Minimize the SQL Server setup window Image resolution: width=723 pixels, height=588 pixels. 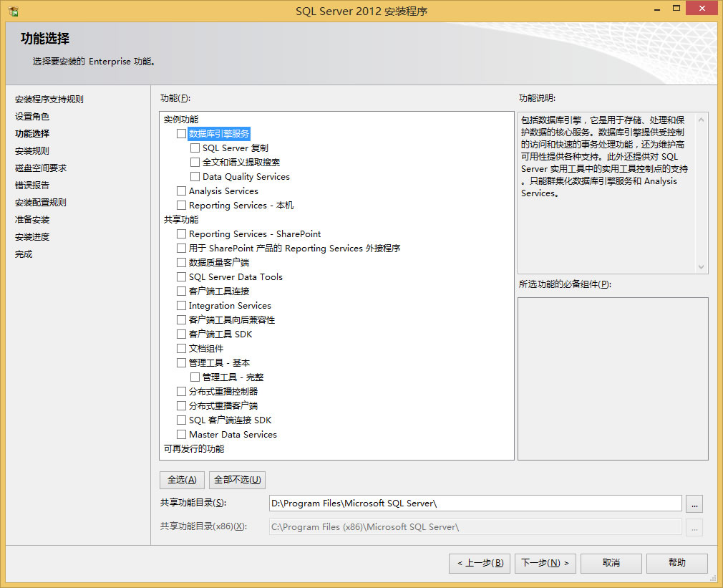[657, 9]
